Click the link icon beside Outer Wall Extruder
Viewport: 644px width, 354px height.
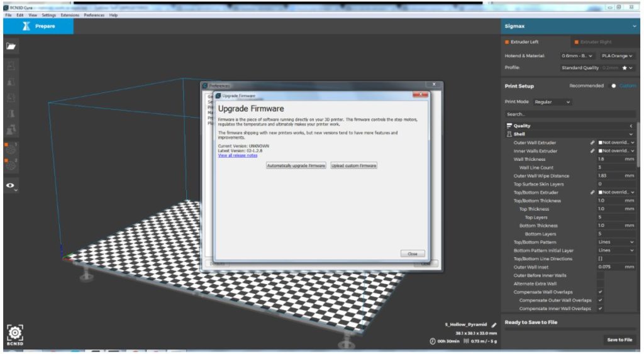coord(592,143)
